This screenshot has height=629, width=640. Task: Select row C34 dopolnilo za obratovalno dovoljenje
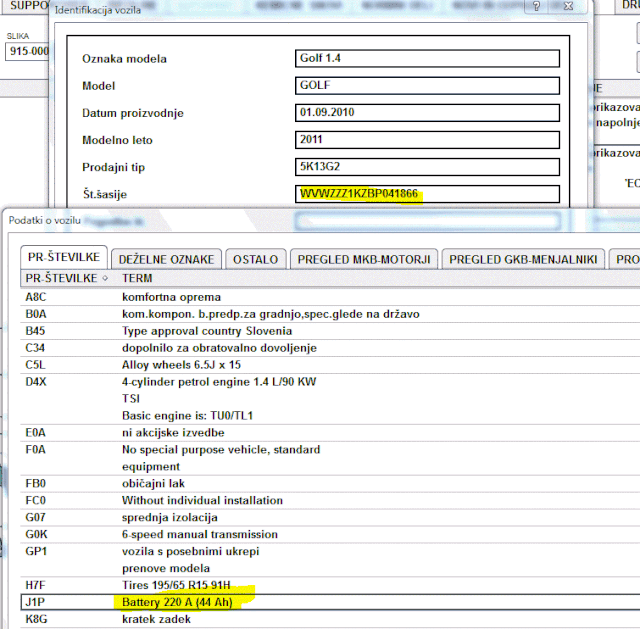[330, 348]
